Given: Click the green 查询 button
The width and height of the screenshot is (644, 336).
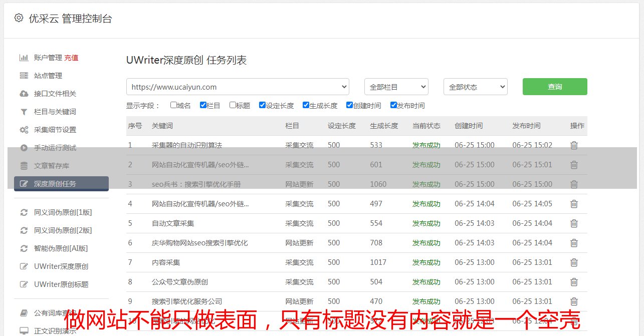Looking at the screenshot, I should click(x=555, y=87).
